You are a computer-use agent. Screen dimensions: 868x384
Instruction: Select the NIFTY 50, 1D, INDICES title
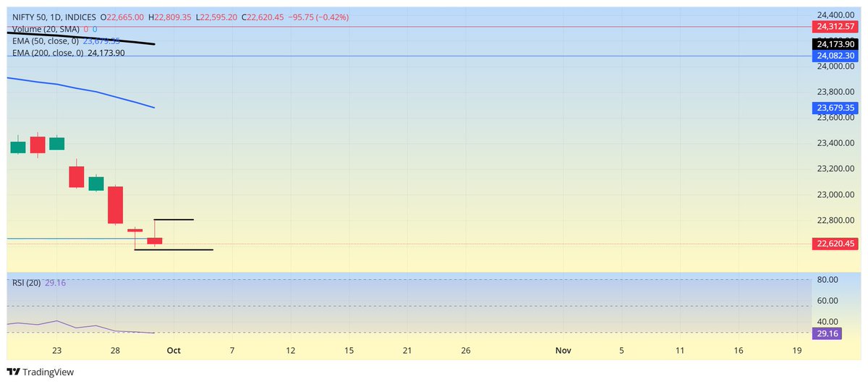(x=54, y=16)
